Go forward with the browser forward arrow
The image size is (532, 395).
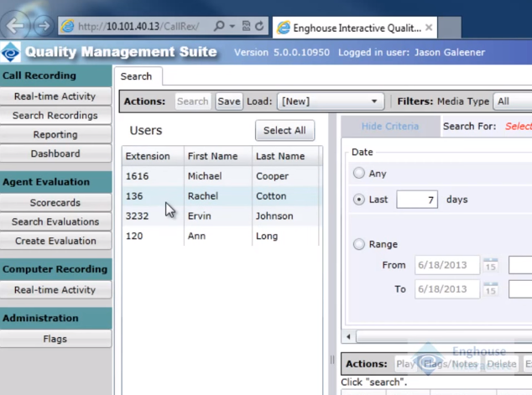pos(44,25)
